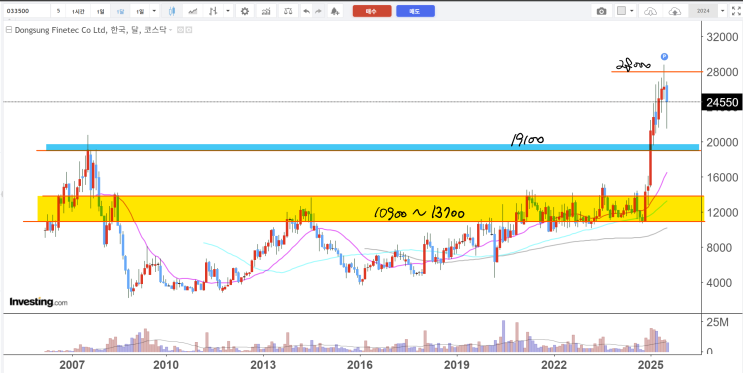Expand layout selector dropdown arrow
This screenshot has width=743, height=373.
coord(632,11)
